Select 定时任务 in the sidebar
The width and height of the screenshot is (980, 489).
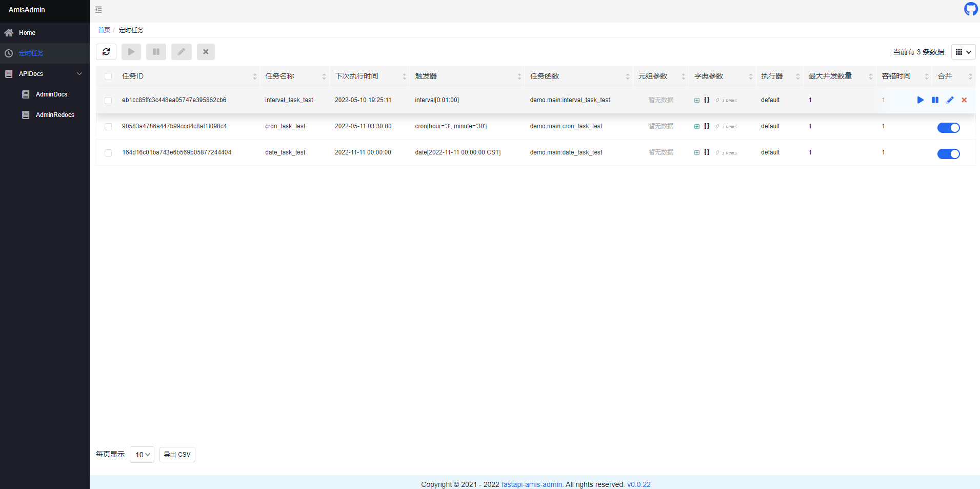(45, 53)
